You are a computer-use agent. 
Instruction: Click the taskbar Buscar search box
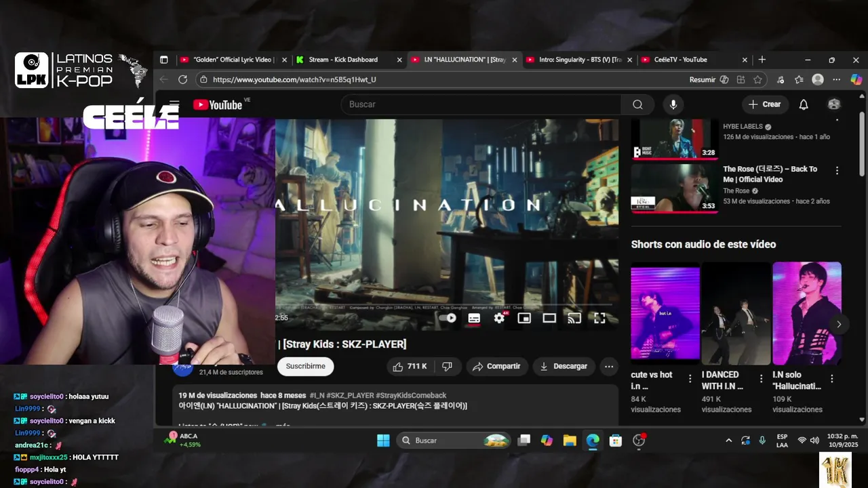(453, 441)
